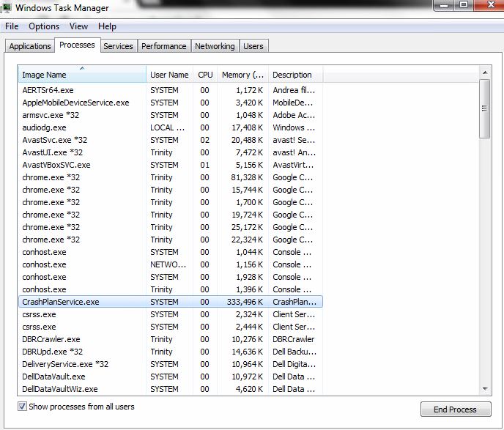Screen dimensions: 504x430
Task: Switch to the Applications tab
Action: click(30, 46)
